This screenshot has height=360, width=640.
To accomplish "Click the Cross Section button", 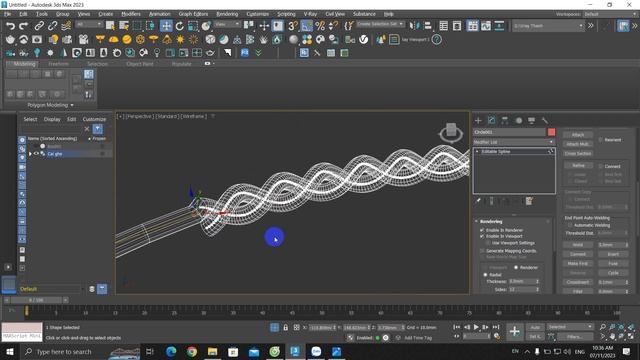I will [x=578, y=153].
